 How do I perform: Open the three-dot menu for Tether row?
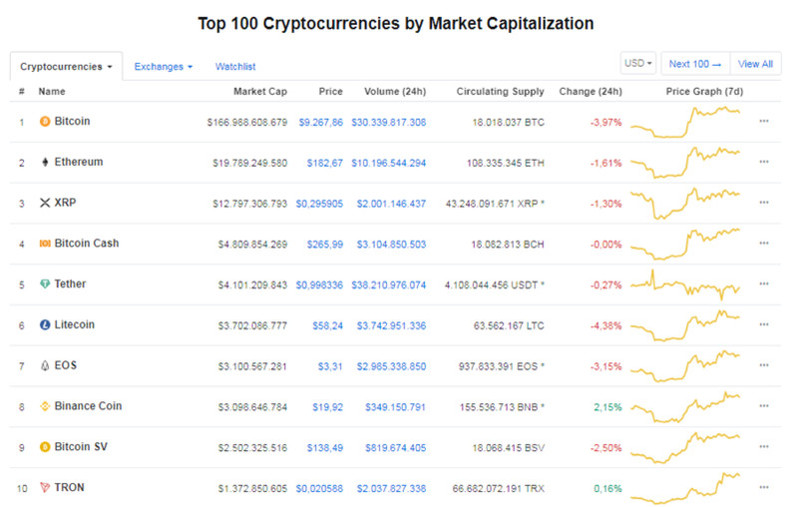[x=764, y=284]
